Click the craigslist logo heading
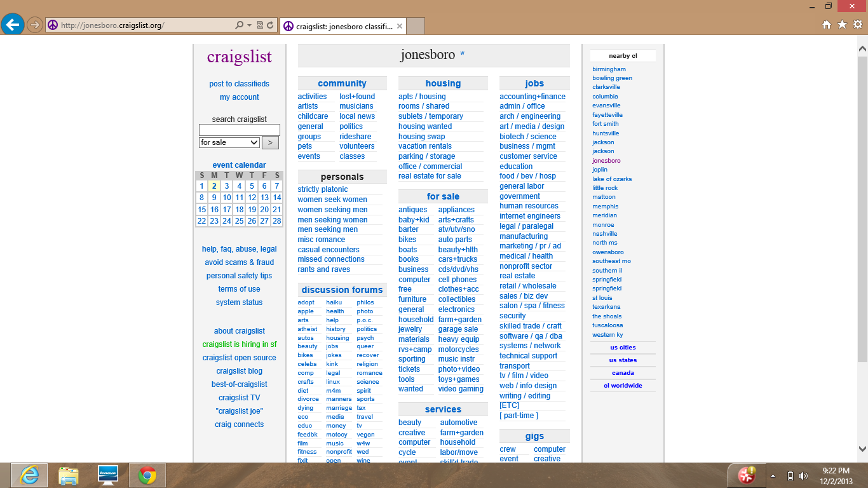 click(x=239, y=57)
